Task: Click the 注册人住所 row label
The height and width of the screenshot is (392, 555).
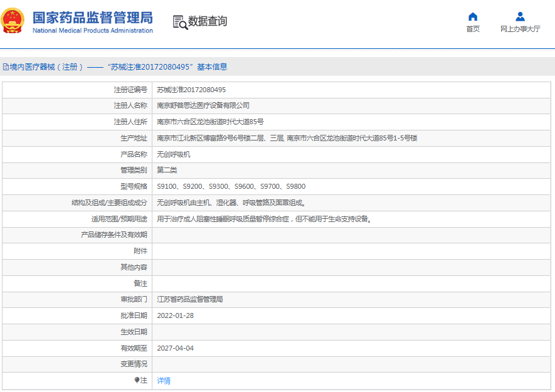Action: point(130,122)
